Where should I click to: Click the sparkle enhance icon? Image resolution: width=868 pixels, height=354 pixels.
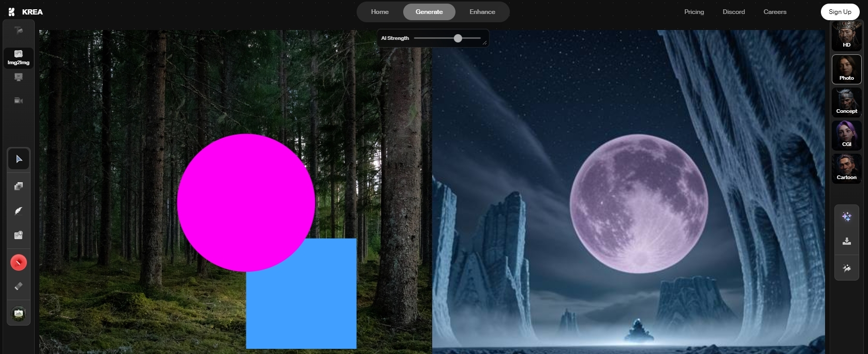pyautogui.click(x=847, y=217)
